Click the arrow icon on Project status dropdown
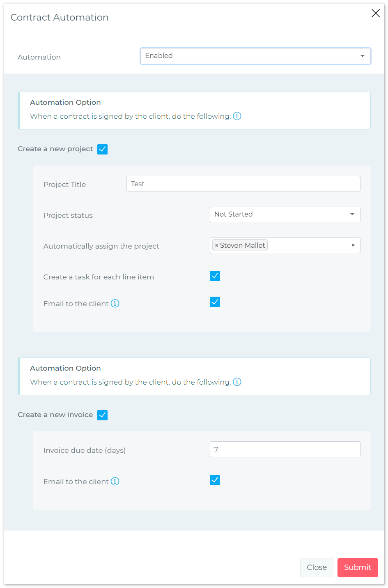Viewport: 388px width, 588px height. (352, 214)
